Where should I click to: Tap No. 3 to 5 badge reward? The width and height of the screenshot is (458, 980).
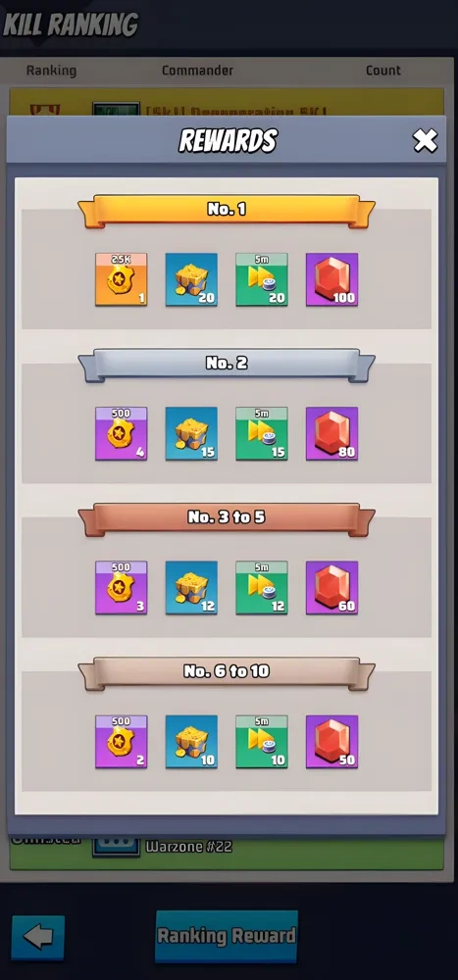[122, 587]
